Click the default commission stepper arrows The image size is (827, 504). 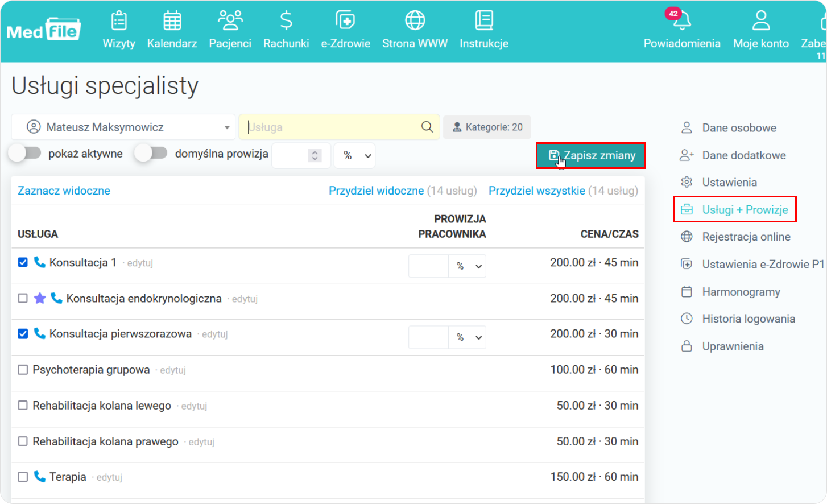[315, 155]
